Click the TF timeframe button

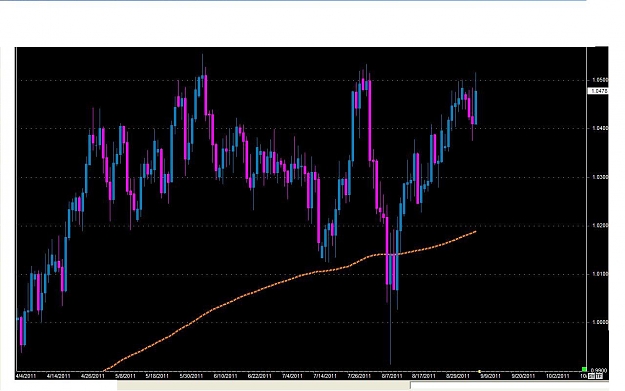coord(599,376)
